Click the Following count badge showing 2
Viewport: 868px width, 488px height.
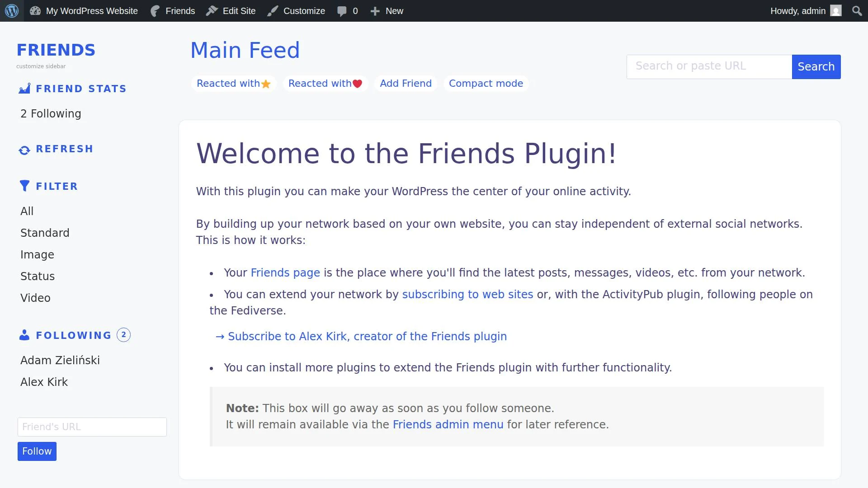[123, 335]
